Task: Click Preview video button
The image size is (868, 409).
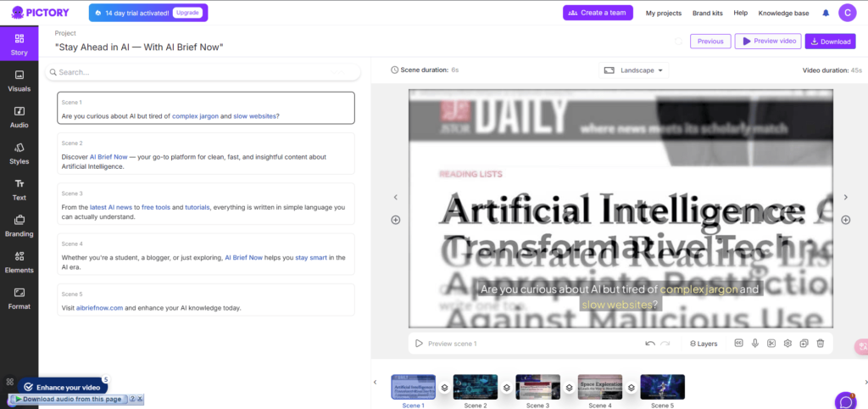Action: pyautogui.click(x=768, y=41)
